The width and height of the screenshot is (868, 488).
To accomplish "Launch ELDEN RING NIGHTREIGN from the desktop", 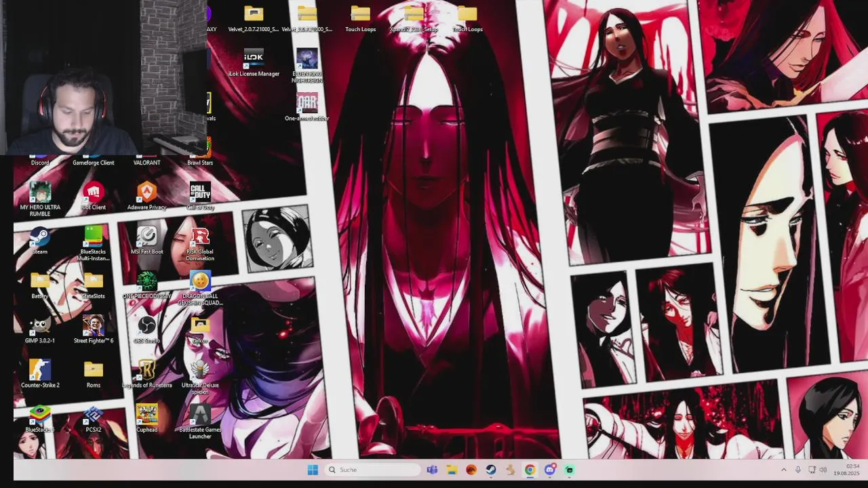I will [x=307, y=66].
